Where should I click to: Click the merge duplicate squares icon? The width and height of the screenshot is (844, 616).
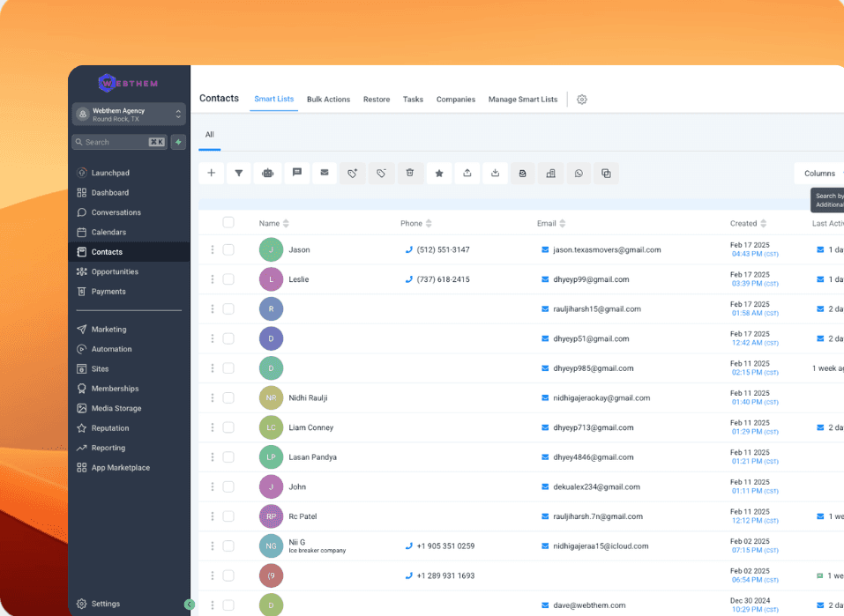pyautogui.click(x=606, y=174)
